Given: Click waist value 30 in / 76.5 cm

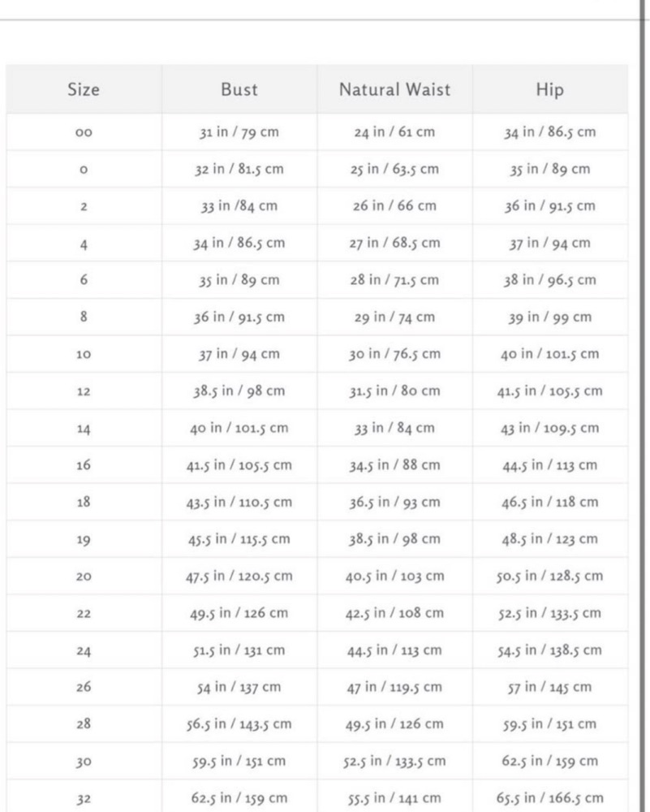Looking at the screenshot, I should click(395, 354).
